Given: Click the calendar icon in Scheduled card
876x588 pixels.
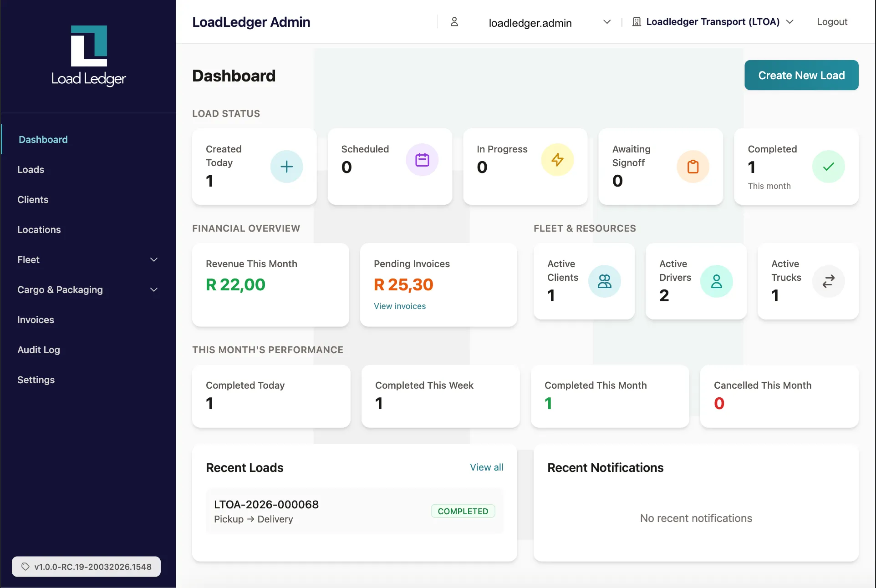Looking at the screenshot, I should 422,160.
